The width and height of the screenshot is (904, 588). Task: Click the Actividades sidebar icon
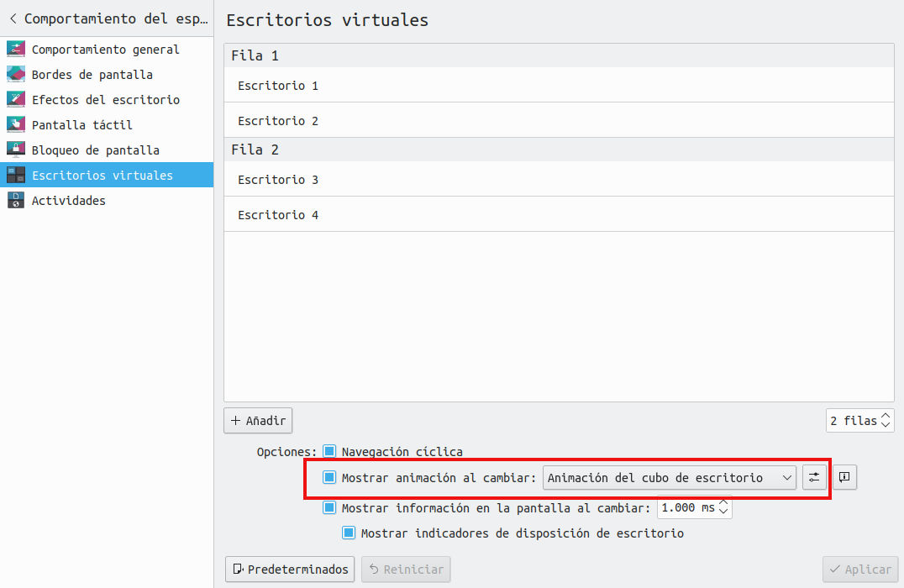[x=16, y=200]
